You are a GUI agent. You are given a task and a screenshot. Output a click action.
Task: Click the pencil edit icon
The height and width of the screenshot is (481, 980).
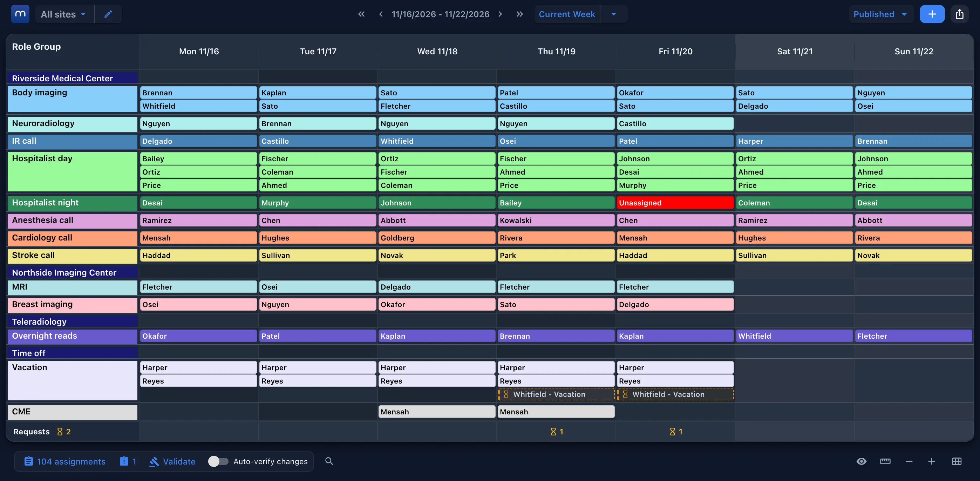click(x=108, y=14)
